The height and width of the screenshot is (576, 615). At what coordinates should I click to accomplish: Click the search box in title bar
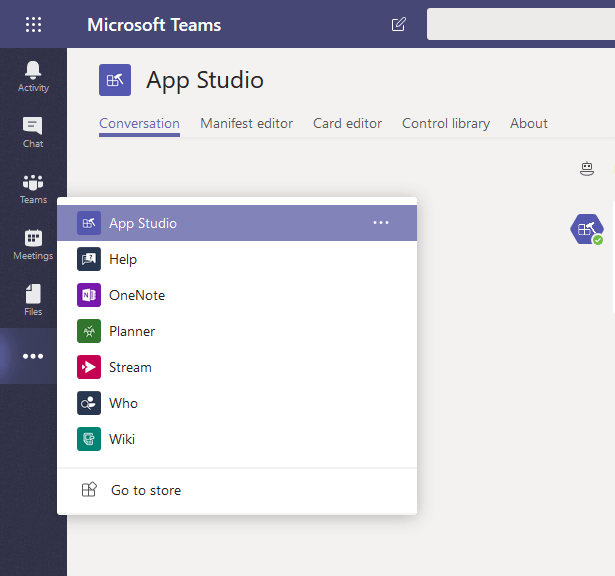521,24
